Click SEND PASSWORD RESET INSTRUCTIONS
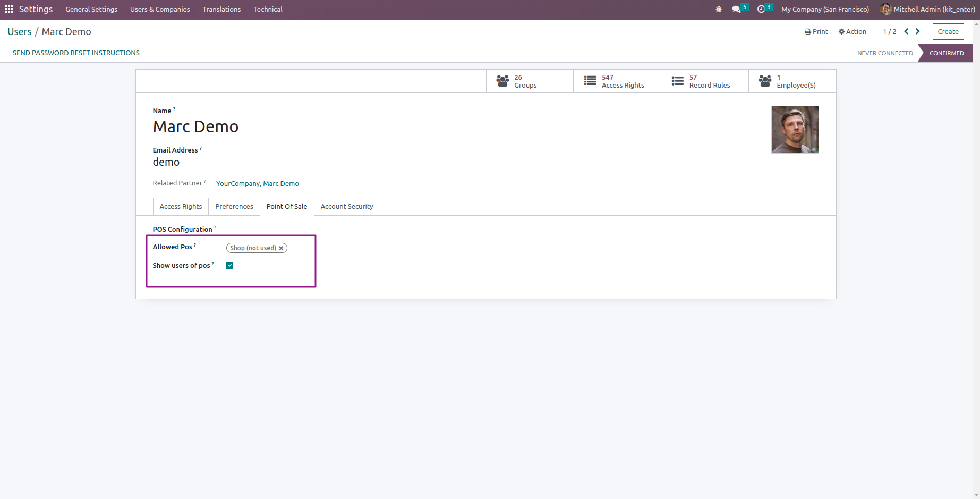The image size is (980, 499). [x=76, y=53]
